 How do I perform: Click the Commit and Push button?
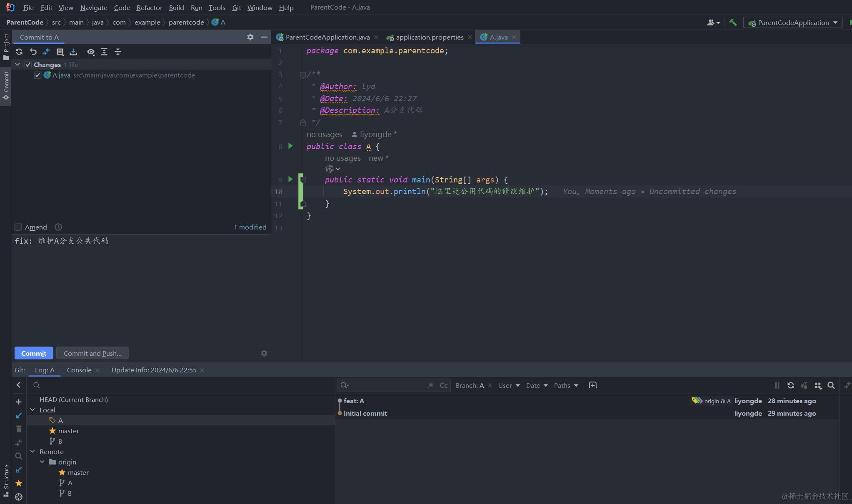coord(92,353)
